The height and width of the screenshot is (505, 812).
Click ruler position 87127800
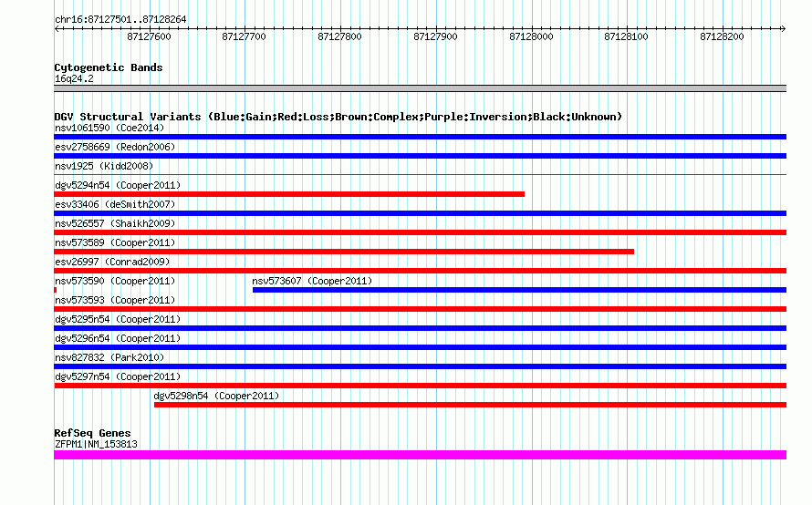point(339,36)
